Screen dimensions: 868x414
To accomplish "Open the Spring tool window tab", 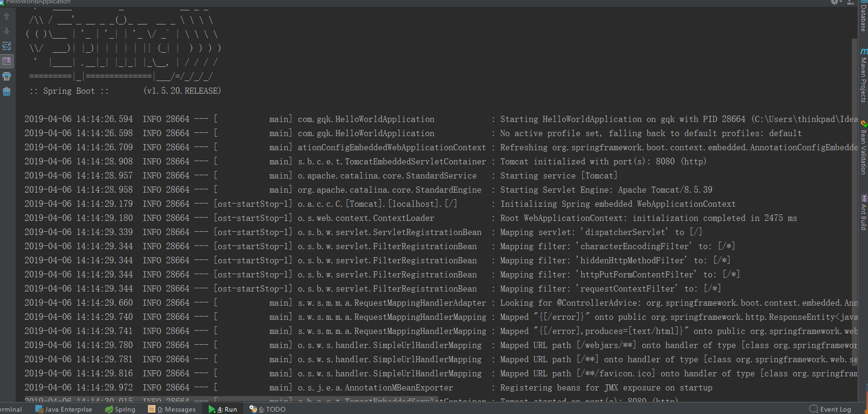I will 120,409.
